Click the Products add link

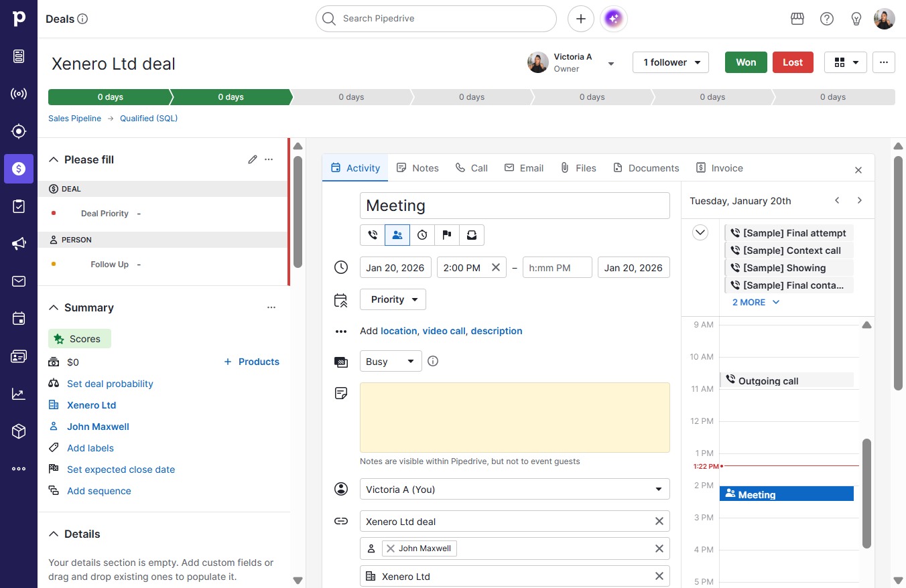[x=251, y=362]
